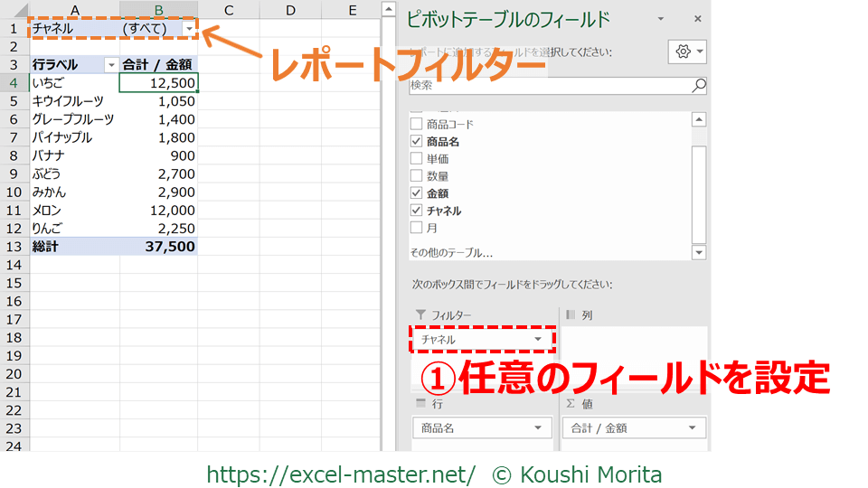
Task: Expand the チャネル field in the filter area
Action: (538, 340)
